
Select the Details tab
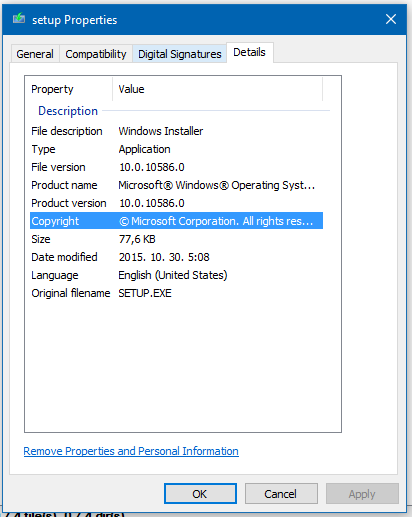coord(250,52)
